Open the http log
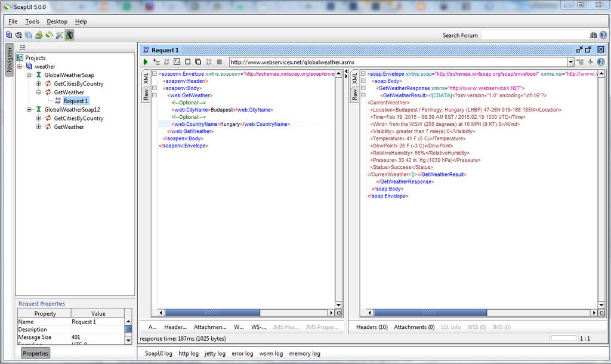611x364 pixels. 189,353
